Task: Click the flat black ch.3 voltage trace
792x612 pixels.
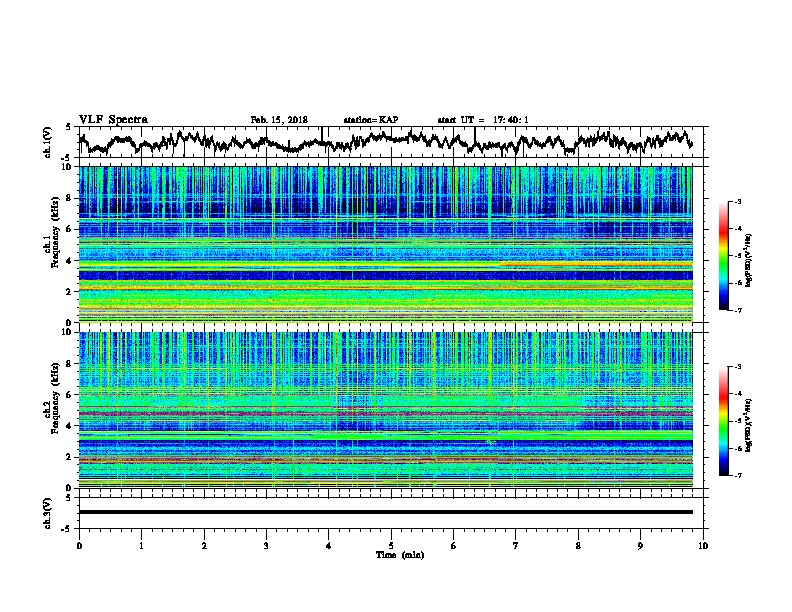Action: [x=385, y=512]
